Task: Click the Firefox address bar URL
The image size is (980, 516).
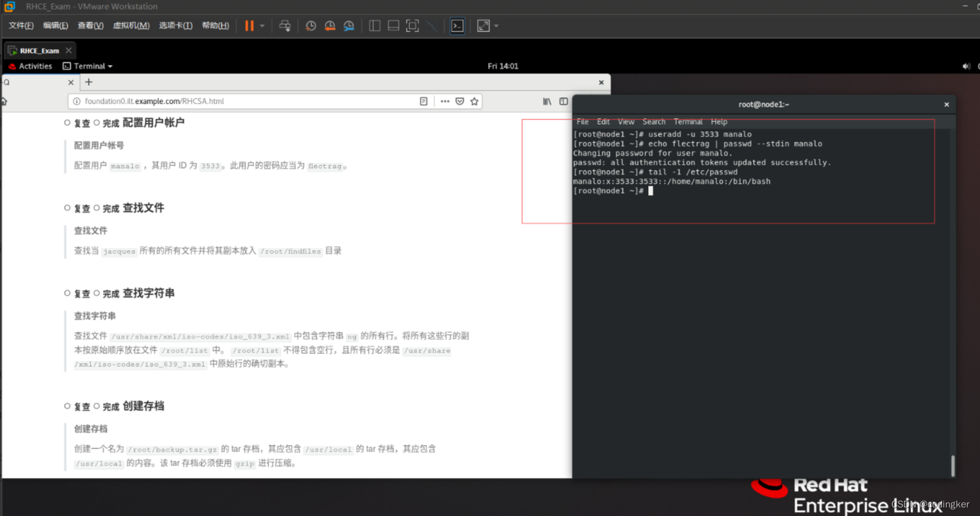Action: [154, 101]
